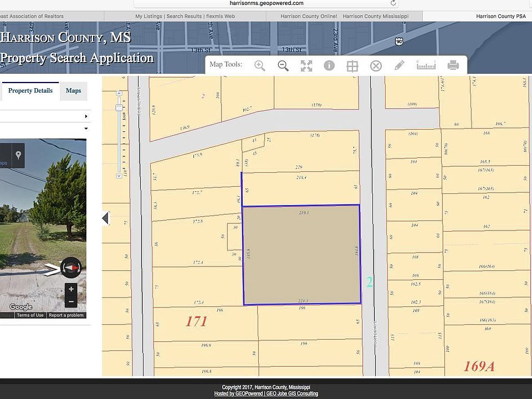The image size is (532, 399).
Task: Click the Street View location pin icon
Action: 18,155
